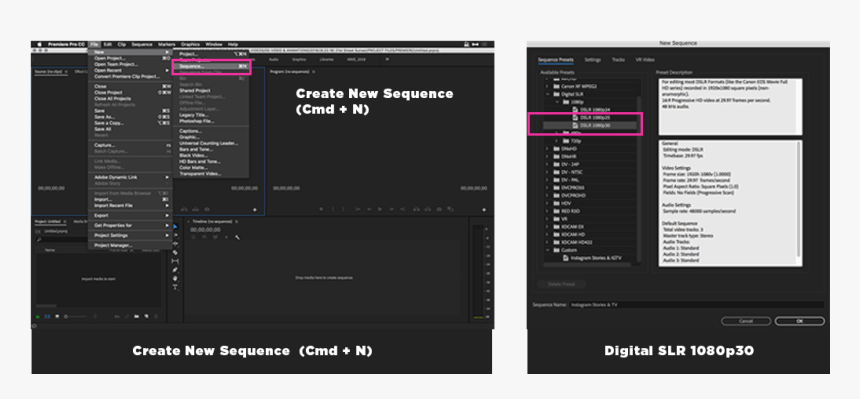Screen dimensions: 860x399
Task: Choose Open Project... in File menu
Action: point(130,58)
